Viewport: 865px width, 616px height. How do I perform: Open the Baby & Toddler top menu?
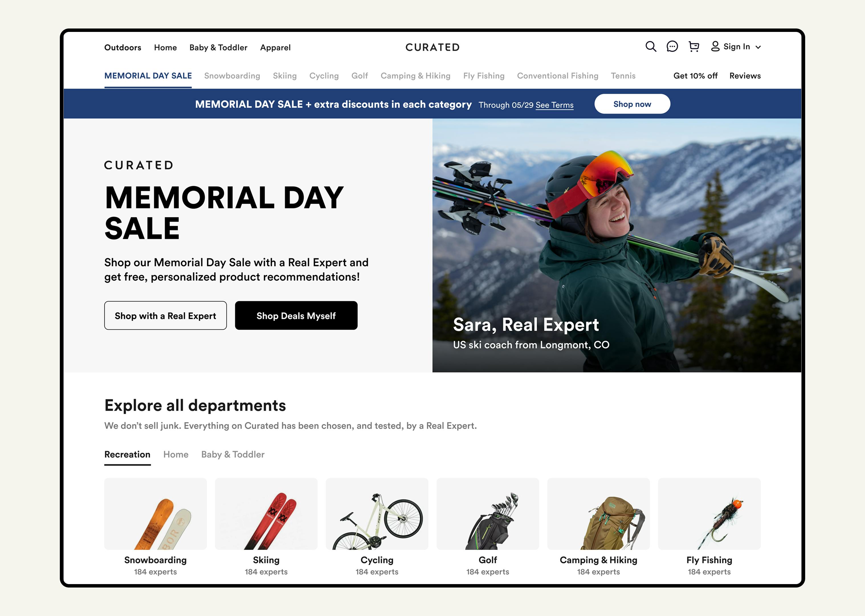tap(219, 47)
